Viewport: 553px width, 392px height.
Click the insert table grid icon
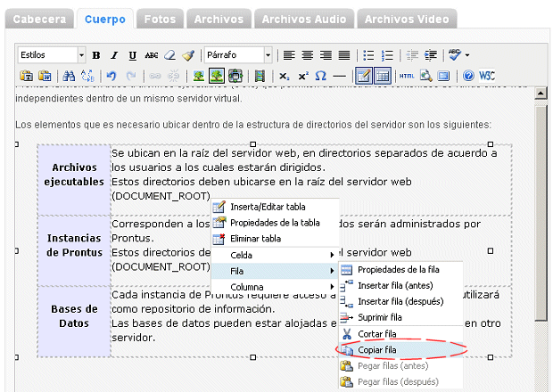383,76
